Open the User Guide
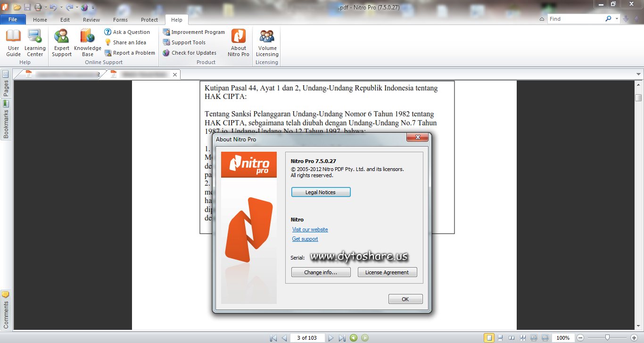Viewport: 644px width, 343px height. (x=13, y=43)
